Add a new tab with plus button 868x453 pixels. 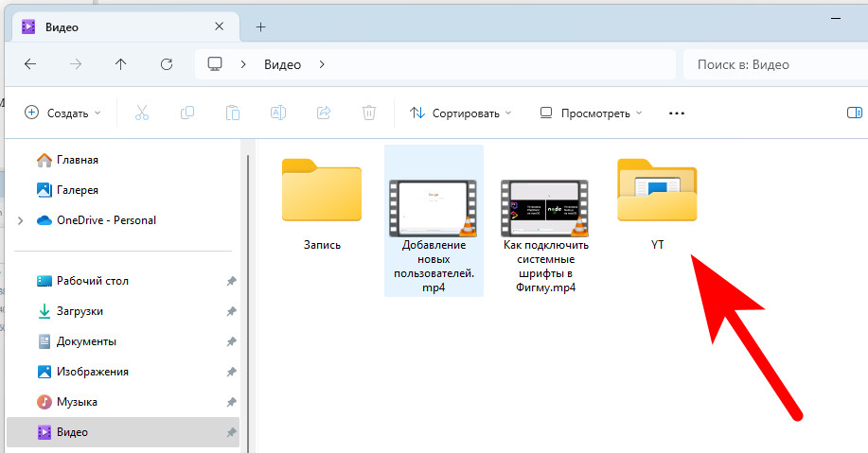pyautogui.click(x=261, y=26)
